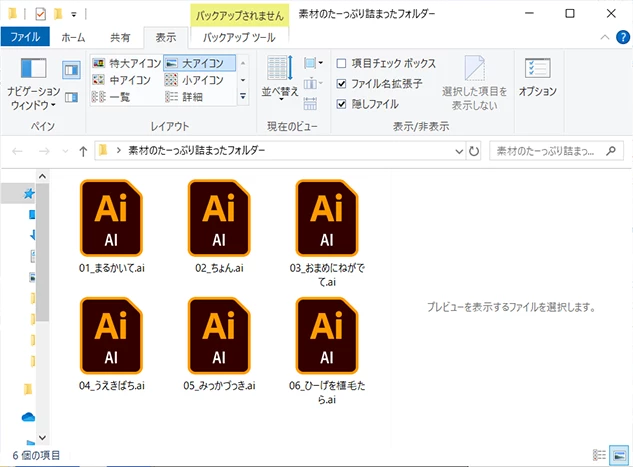Open the 並べ替え sort menu
Screen dimensions: 633x467
(x=280, y=77)
